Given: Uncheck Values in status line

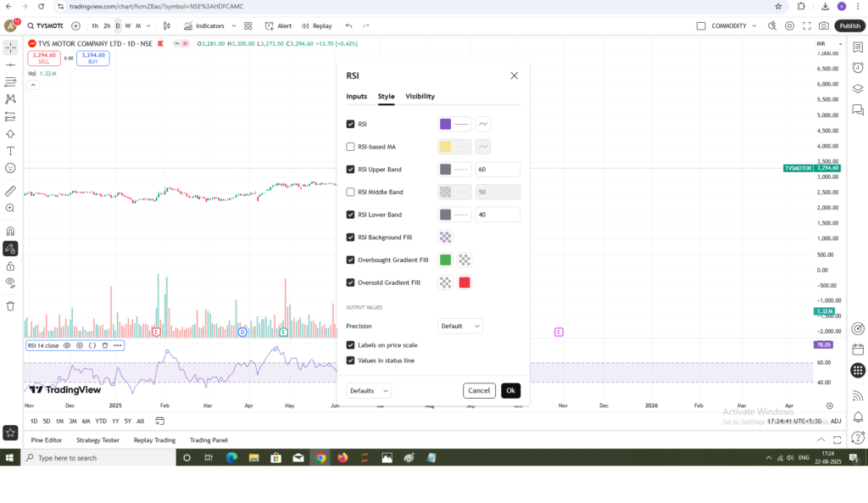Looking at the screenshot, I should [350, 360].
